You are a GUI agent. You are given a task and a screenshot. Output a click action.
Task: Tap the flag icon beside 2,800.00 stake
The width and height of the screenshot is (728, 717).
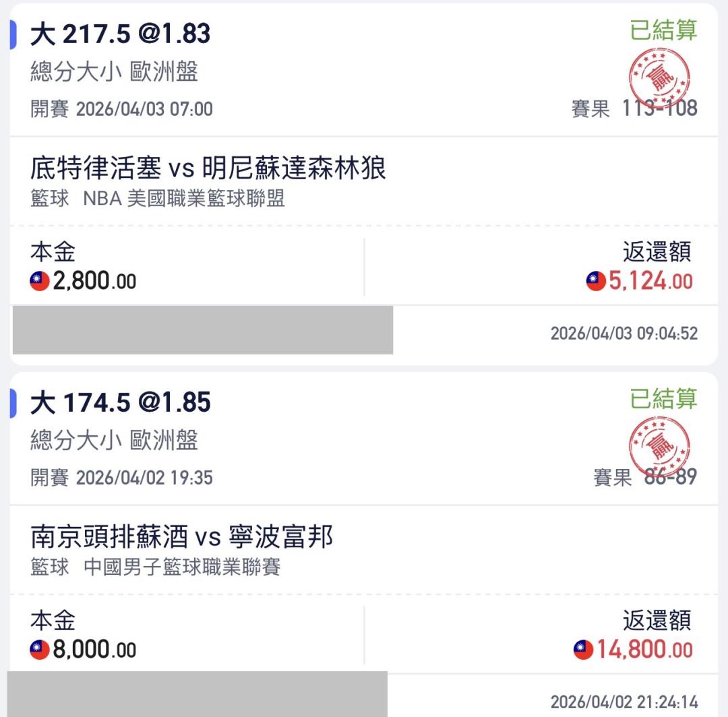coord(40,282)
